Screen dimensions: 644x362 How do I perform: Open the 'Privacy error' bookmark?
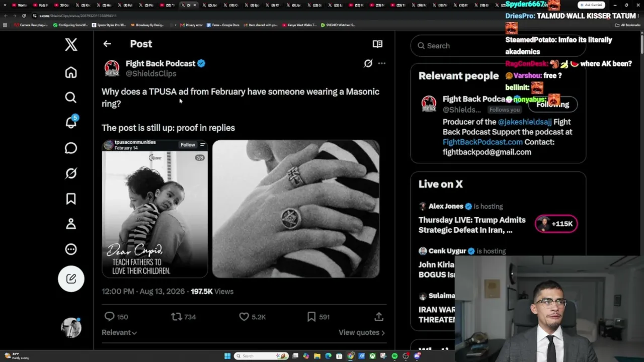click(x=191, y=25)
